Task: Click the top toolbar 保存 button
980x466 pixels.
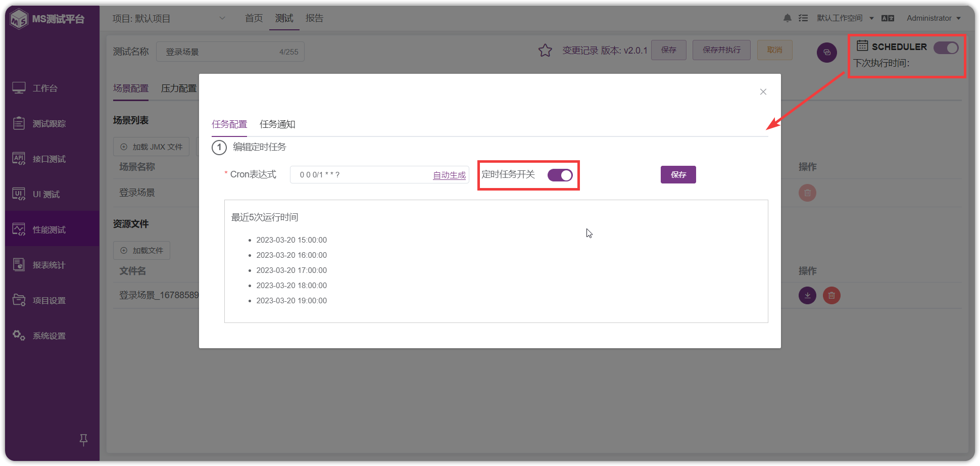Action: (x=669, y=50)
